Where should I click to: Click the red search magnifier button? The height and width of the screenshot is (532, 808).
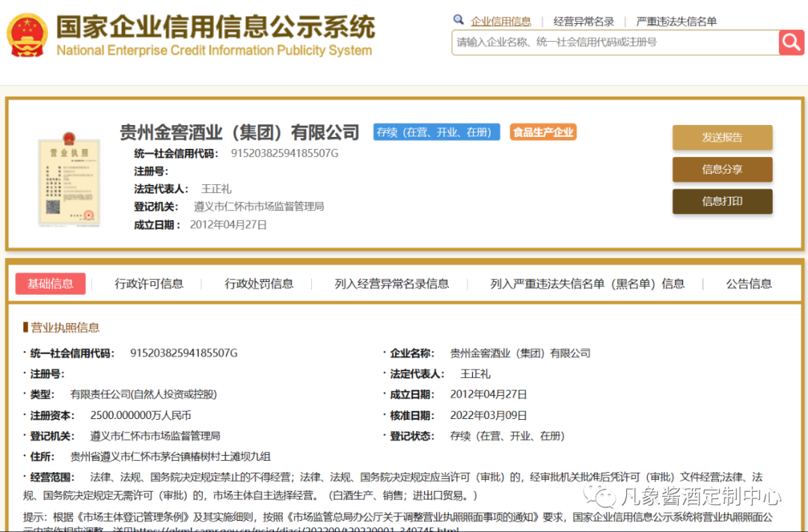(x=792, y=42)
